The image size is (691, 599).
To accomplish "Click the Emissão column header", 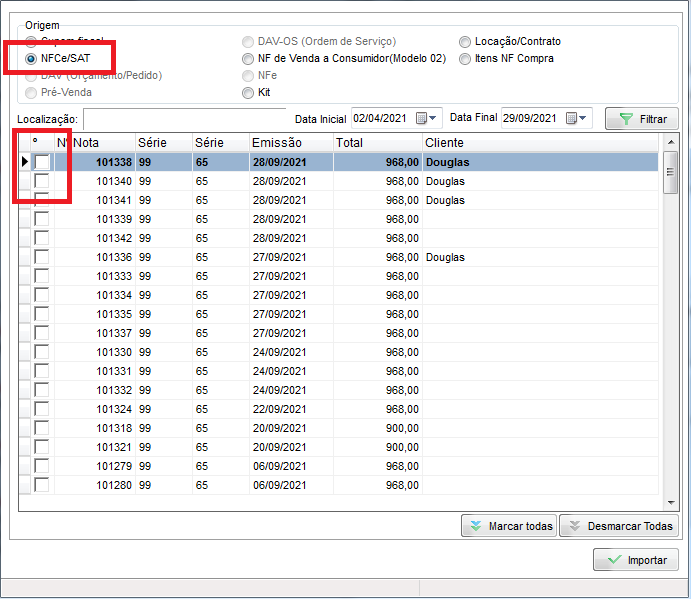I will 290,142.
